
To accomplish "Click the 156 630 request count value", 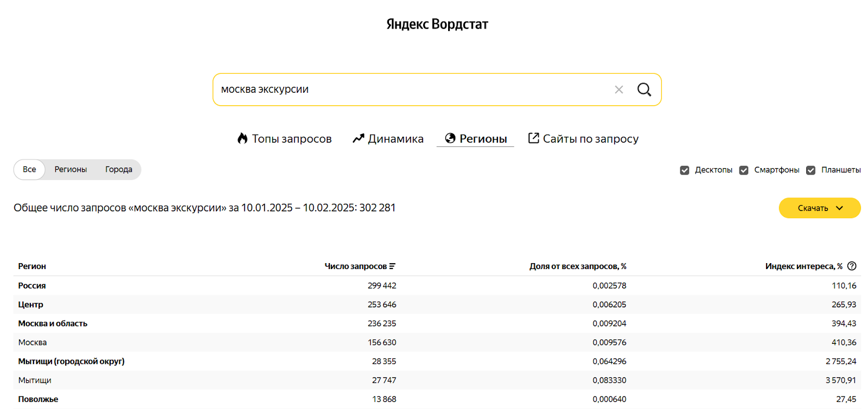I will click(x=382, y=342).
